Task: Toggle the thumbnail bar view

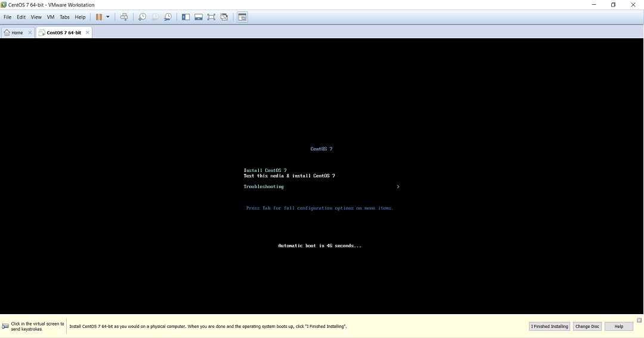Action: (x=199, y=17)
